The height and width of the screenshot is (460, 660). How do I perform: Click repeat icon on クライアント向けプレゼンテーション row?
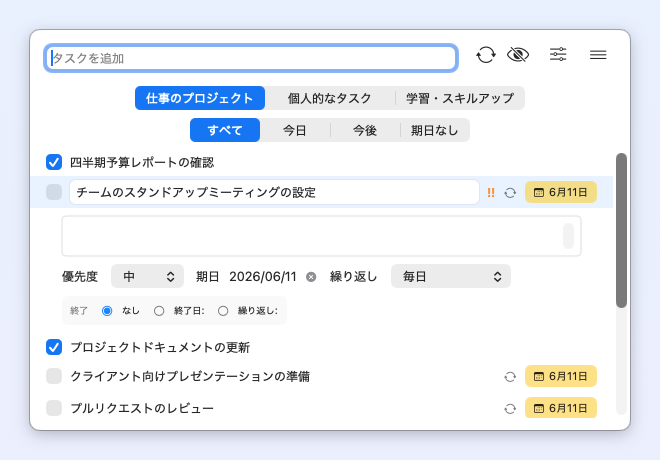510,377
